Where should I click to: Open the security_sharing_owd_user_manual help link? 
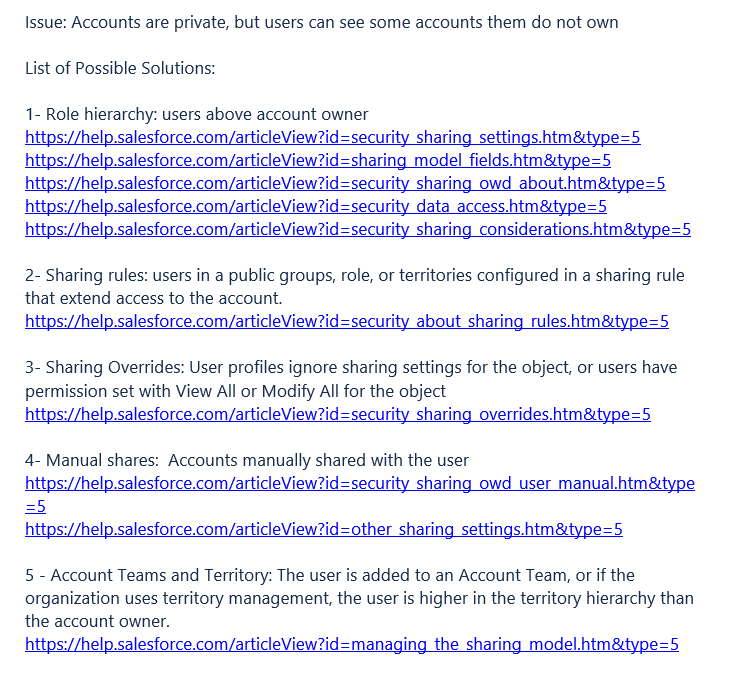tap(360, 483)
